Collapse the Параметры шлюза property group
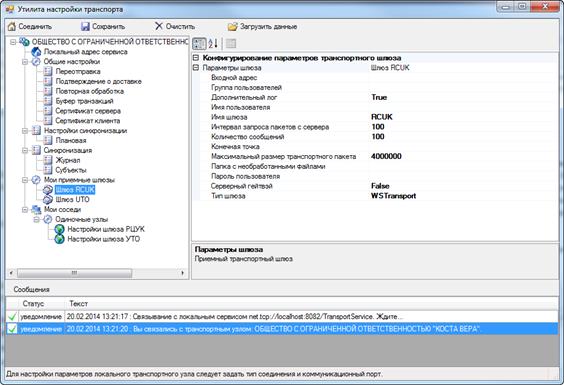The image size is (564, 385). [x=196, y=68]
